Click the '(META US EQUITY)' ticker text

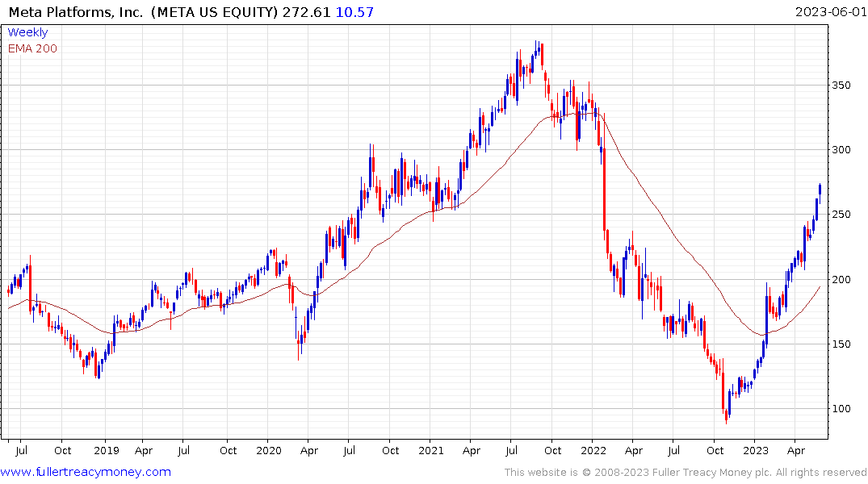coord(214,12)
